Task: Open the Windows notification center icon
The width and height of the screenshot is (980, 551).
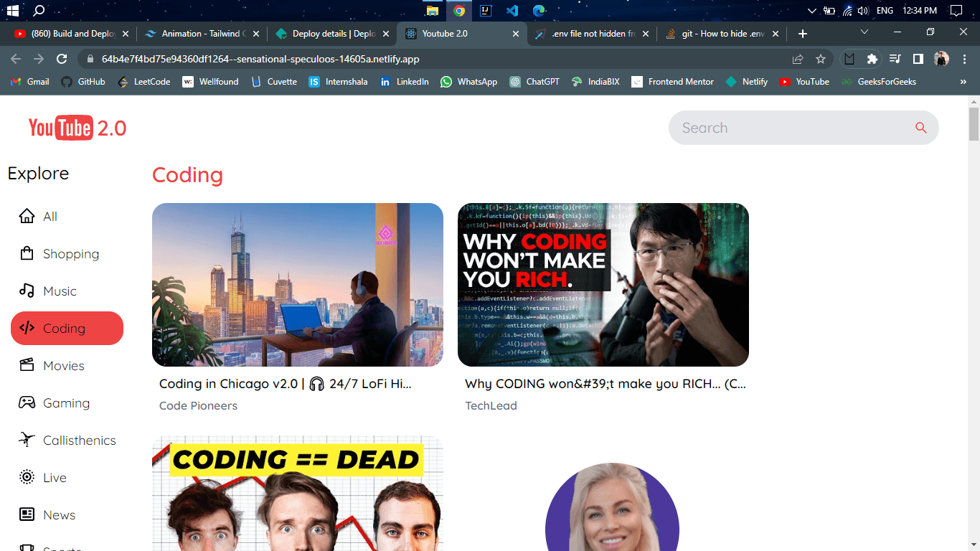Action: (x=956, y=11)
